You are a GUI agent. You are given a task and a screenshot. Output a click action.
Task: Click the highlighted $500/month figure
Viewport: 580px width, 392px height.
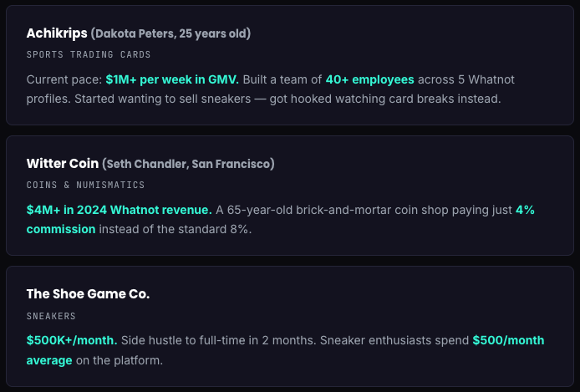tap(508, 341)
